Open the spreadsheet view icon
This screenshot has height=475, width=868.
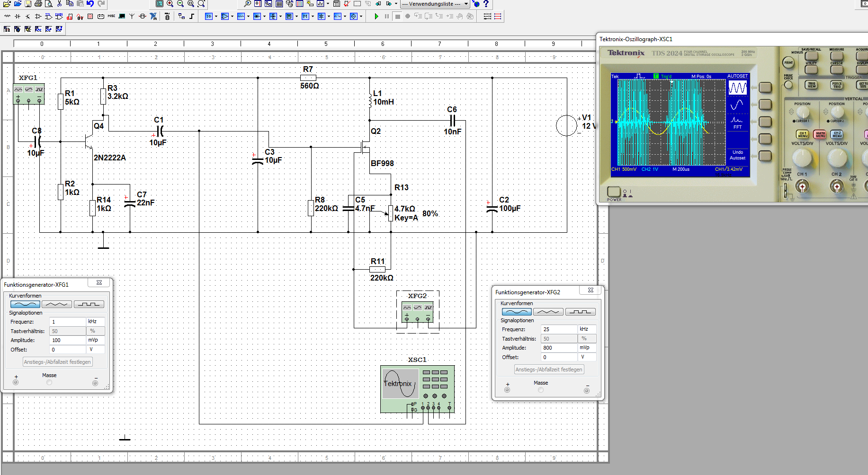tap(279, 3)
